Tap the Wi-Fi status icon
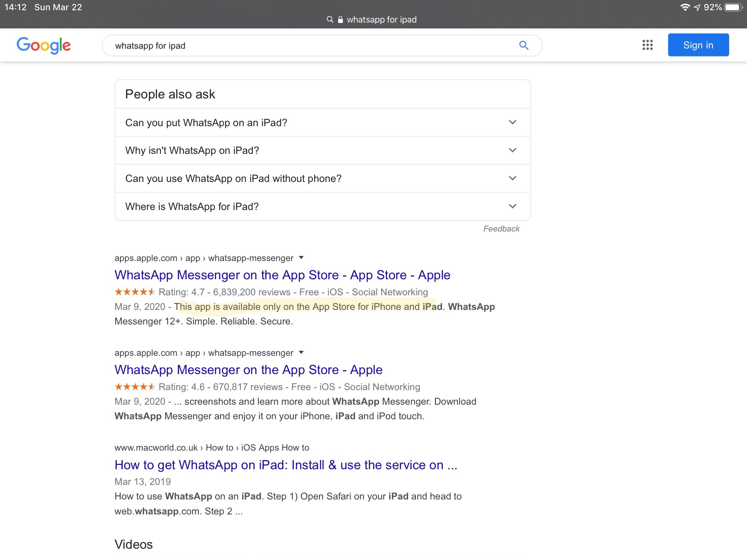 click(x=685, y=7)
